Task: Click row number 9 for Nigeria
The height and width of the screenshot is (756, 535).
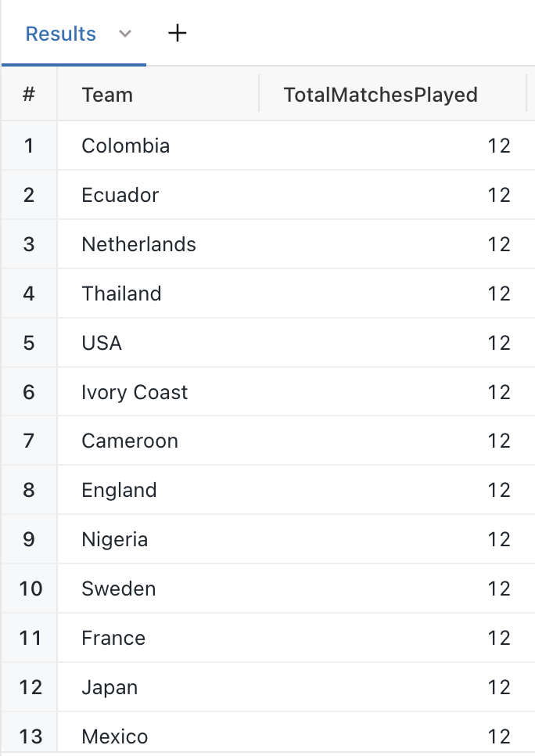Action: coord(29,539)
